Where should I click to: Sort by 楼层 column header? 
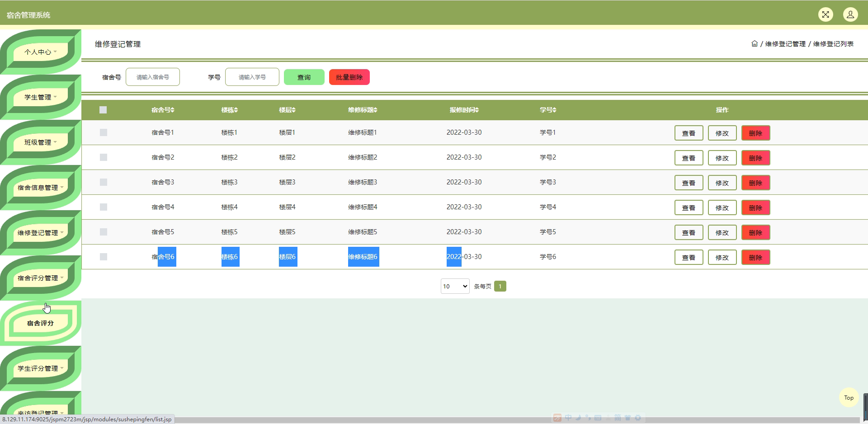[x=288, y=110]
